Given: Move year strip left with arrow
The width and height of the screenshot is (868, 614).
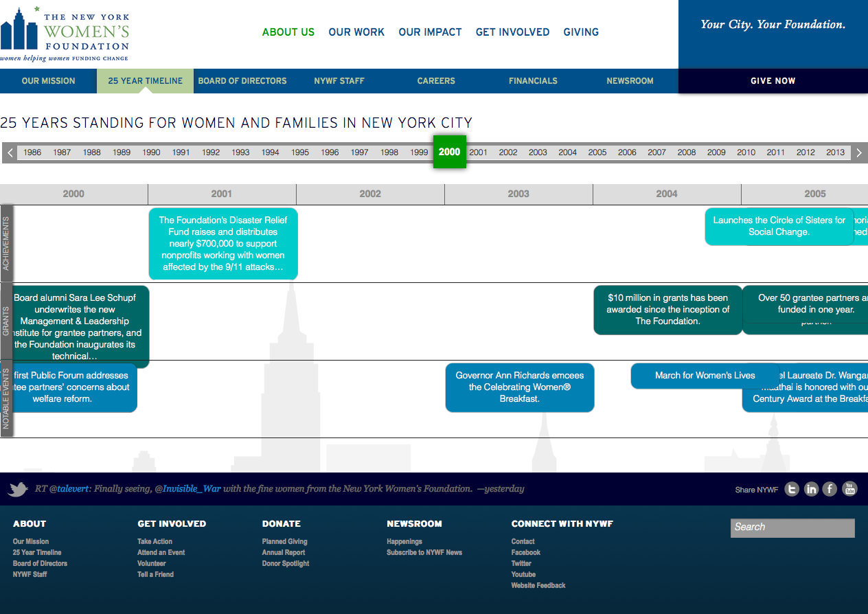Looking at the screenshot, I should click(10, 152).
